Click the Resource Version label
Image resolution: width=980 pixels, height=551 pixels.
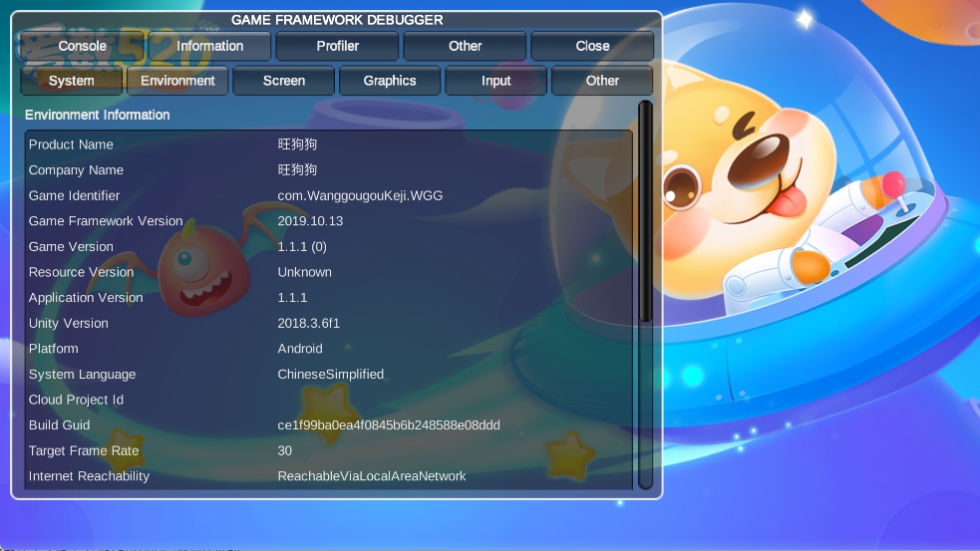pyautogui.click(x=81, y=272)
